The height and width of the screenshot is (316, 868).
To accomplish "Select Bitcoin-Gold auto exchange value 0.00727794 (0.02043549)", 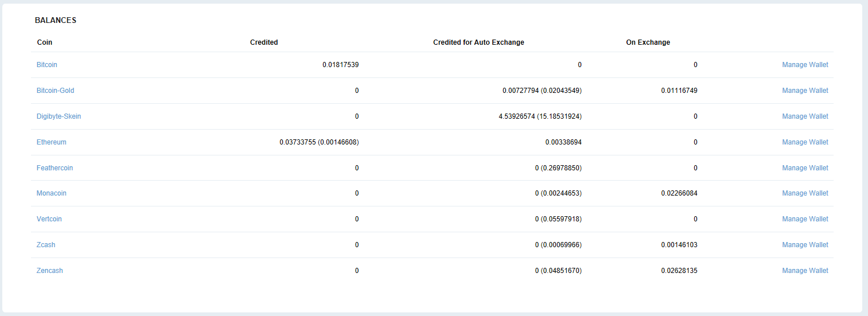I will (x=542, y=91).
